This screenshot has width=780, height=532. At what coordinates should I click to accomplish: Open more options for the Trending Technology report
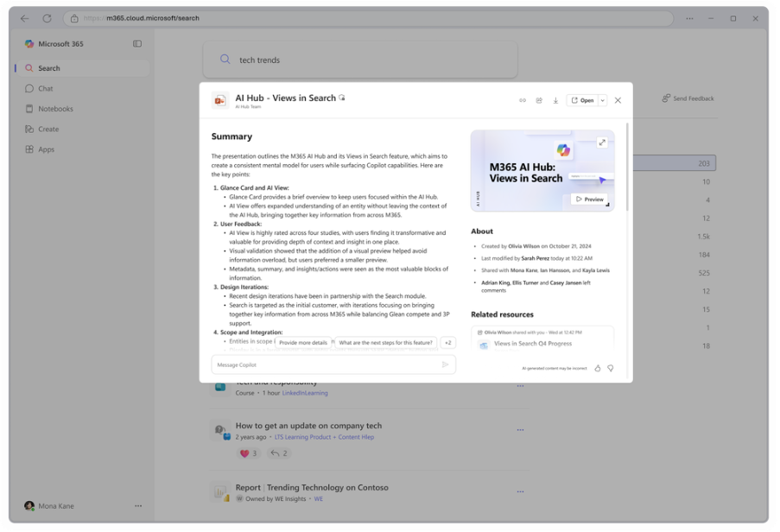[x=521, y=491]
